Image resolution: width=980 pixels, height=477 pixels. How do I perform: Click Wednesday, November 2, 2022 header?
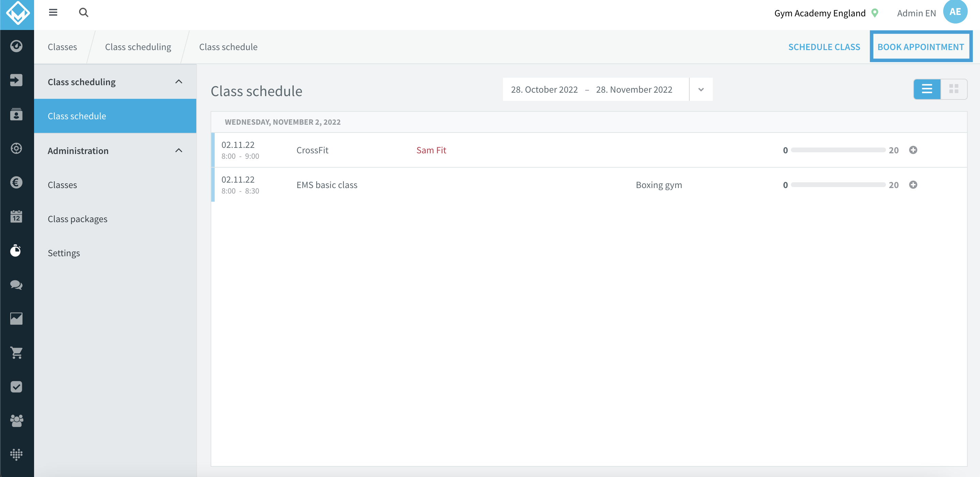click(x=282, y=122)
